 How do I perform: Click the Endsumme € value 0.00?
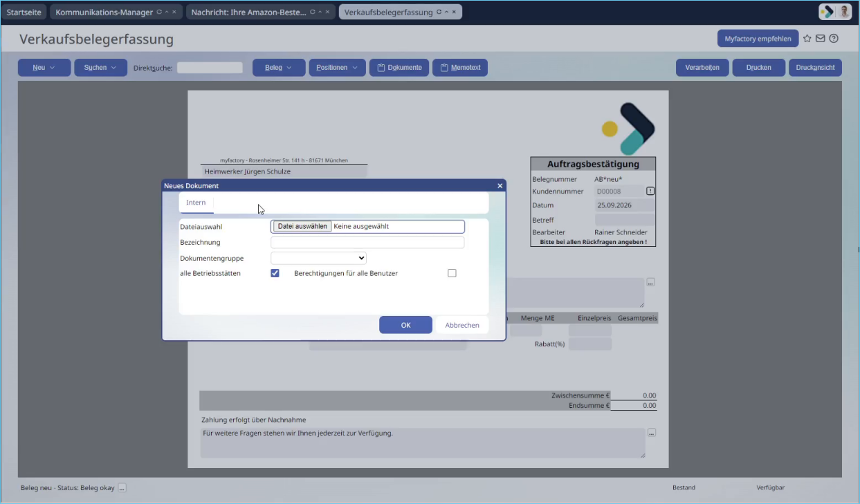coord(649,406)
